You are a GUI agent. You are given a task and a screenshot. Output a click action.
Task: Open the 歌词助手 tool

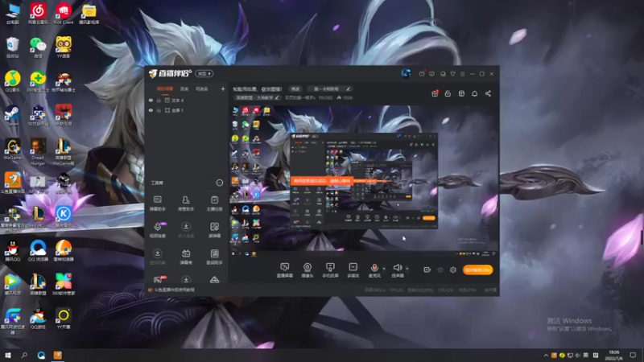(214, 257)
